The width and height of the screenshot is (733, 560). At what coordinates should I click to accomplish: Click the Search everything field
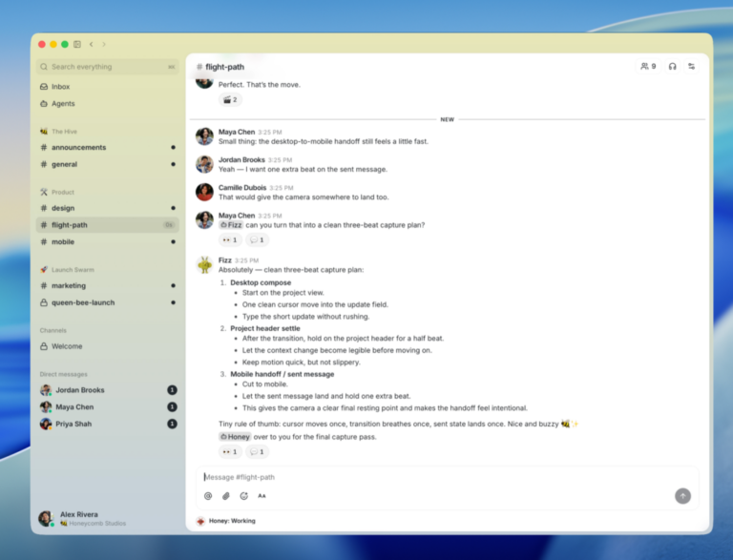click(108, 67)
